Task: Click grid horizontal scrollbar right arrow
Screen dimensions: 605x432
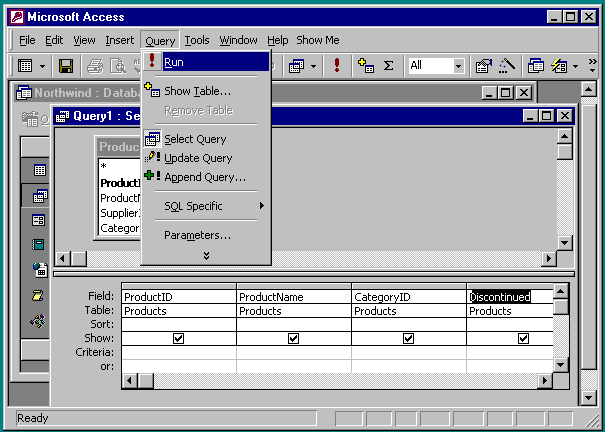Action: point(545,381)
